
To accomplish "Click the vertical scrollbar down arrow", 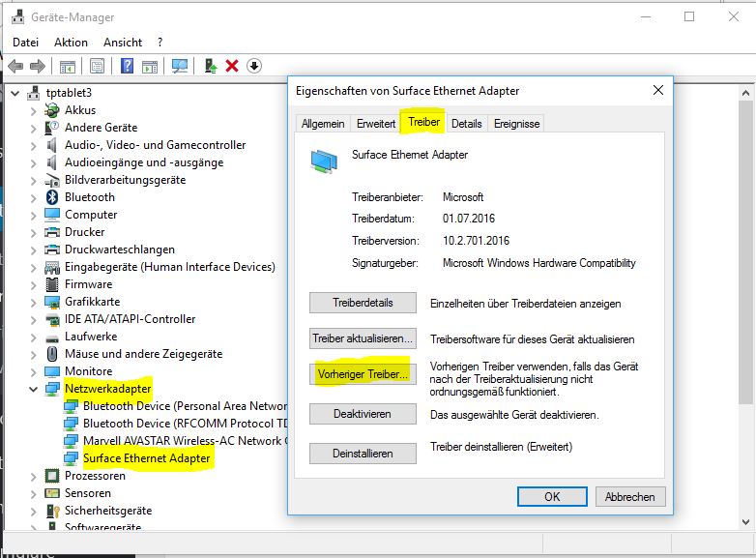I will [745, 522].
